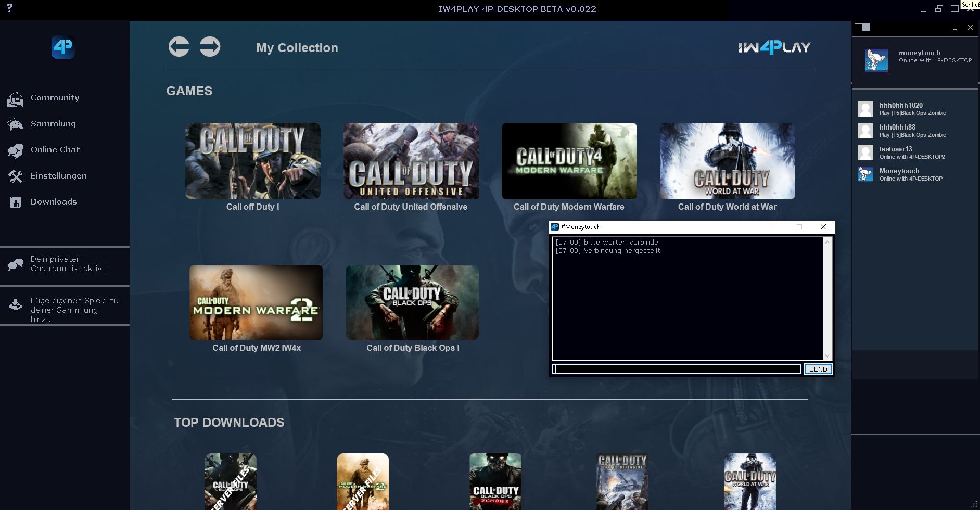
Task: Click 'Call of Duty World at War' label
Action: [727, 207]
